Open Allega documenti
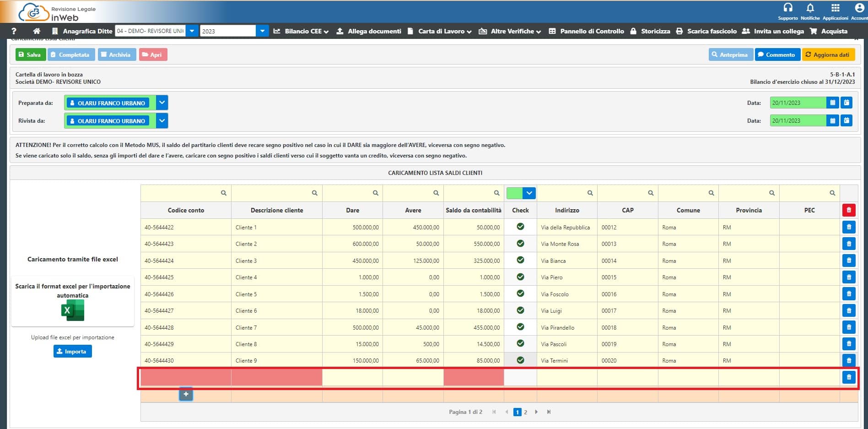 coord(369,31)
